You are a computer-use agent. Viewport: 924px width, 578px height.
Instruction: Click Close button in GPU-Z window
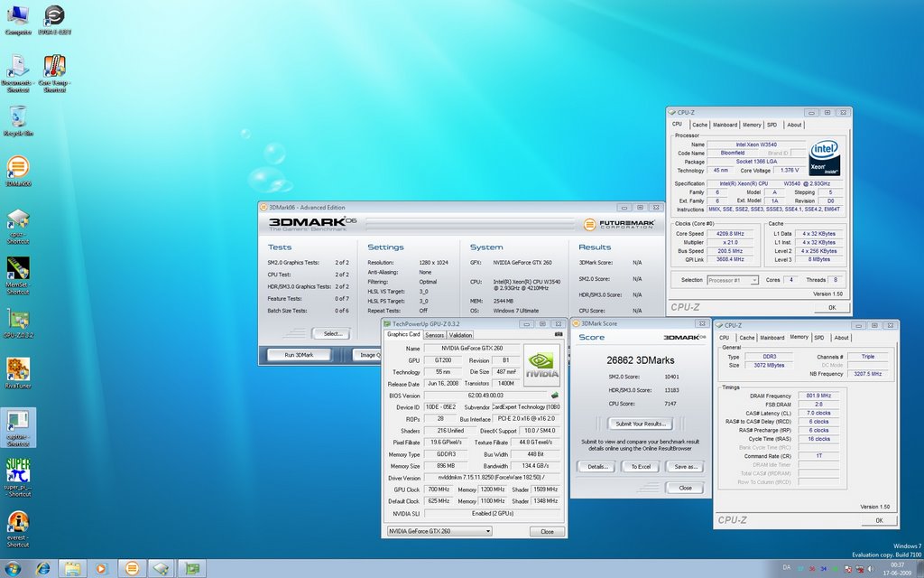(x=547, y=531)
